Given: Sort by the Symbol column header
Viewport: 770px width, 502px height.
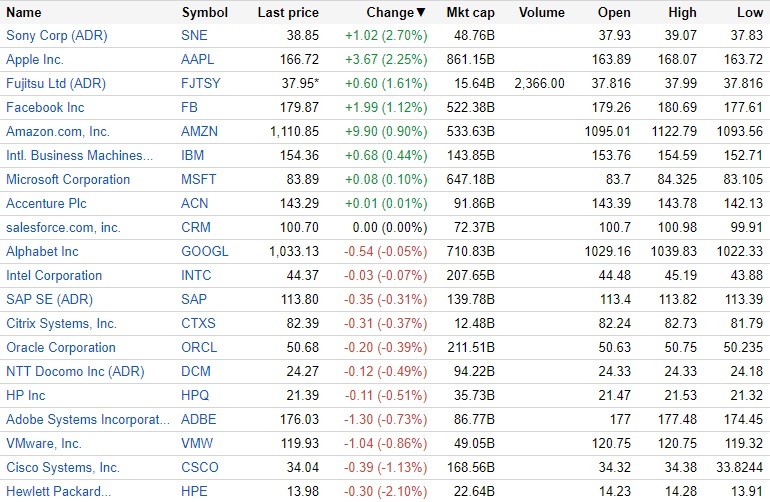Looking at the screenshot, I should (x=205, y=13).
